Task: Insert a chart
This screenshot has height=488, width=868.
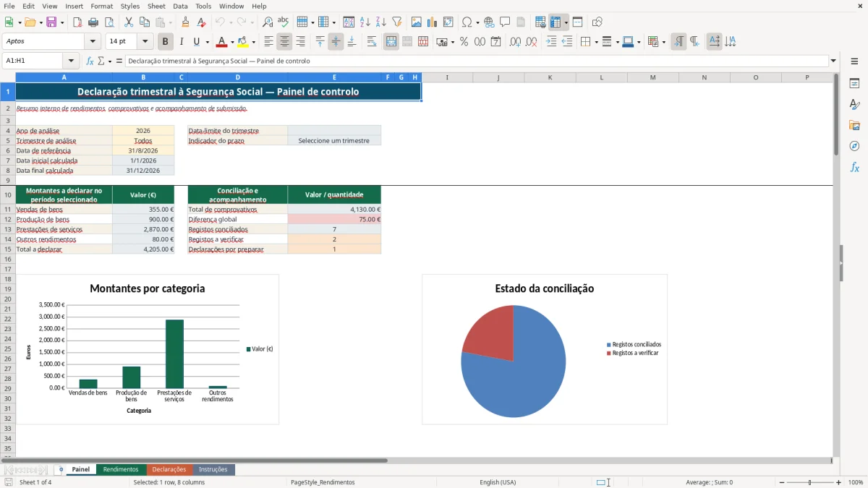Action: click(x=433, y=22)
